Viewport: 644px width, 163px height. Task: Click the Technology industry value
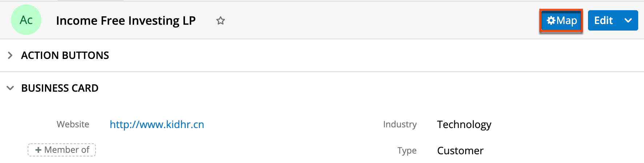[464, 124]
